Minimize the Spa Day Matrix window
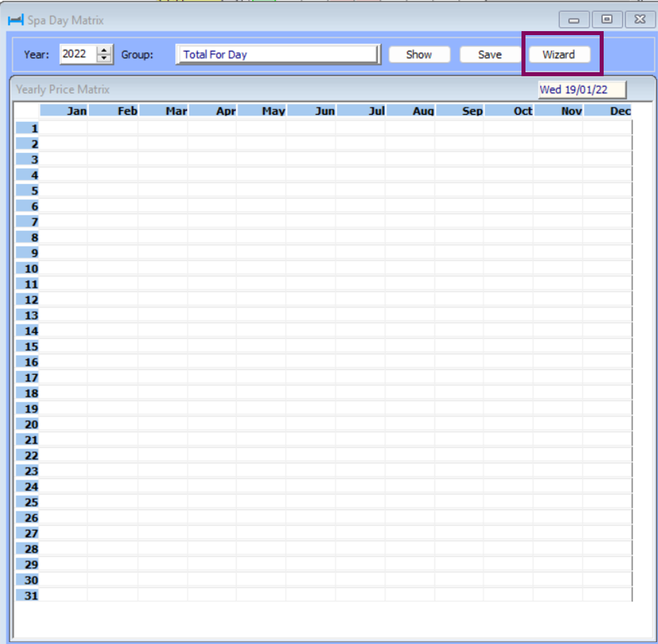The height and width of the screenshot is (644, 658). pos(574,20)
